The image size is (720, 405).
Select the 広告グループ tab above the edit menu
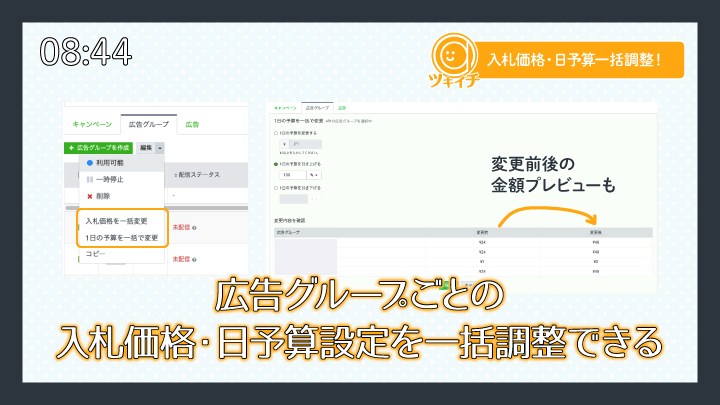tap(149, 124)
